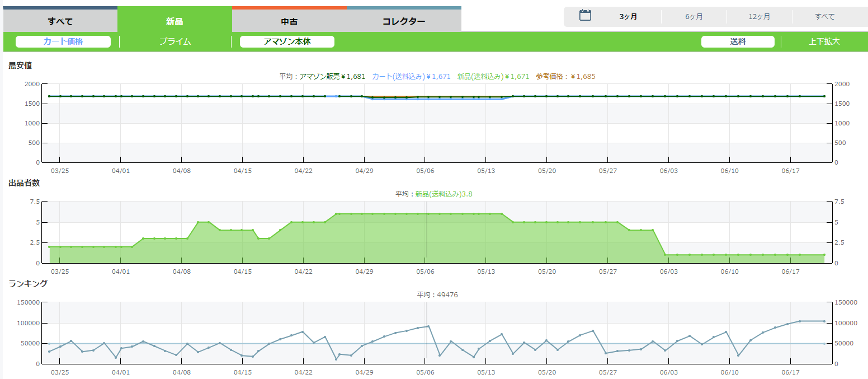
Task: Select the 3ヶ月 time range
Action: (628, 17)
